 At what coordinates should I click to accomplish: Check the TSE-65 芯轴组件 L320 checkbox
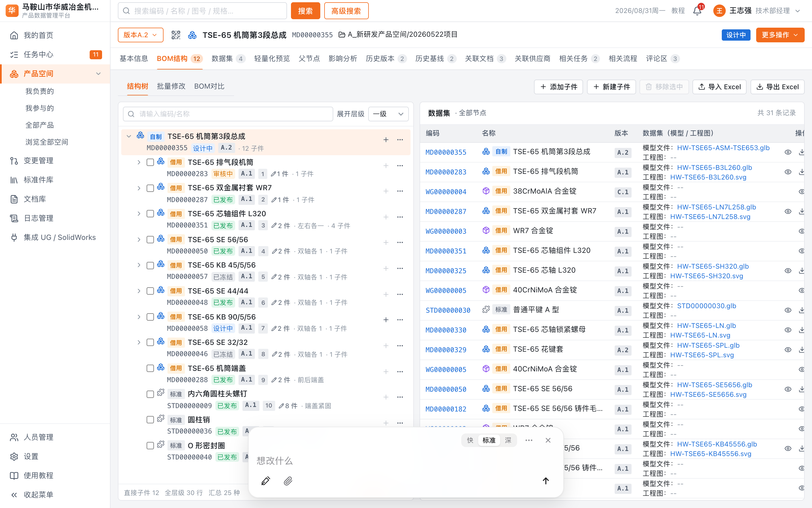[150, 214]
